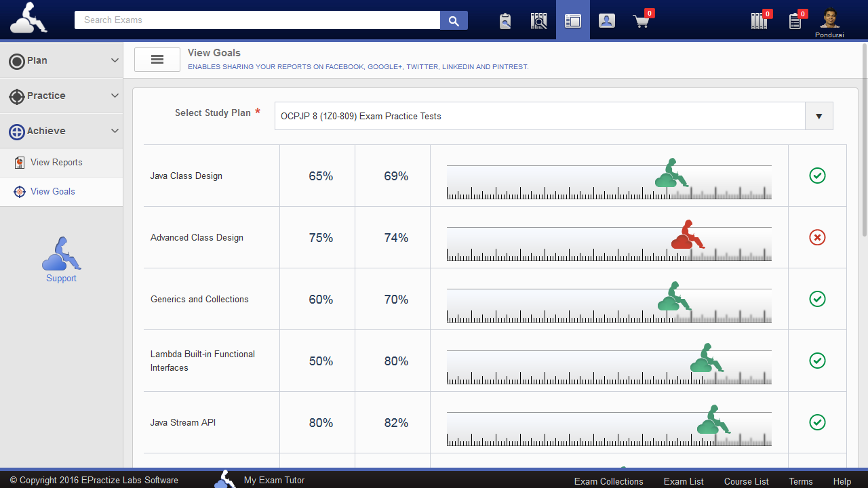Open the Exam Collections footer link
Viewport: 868px width, 488px height.
pyautogui.click(x=608, y=481)
